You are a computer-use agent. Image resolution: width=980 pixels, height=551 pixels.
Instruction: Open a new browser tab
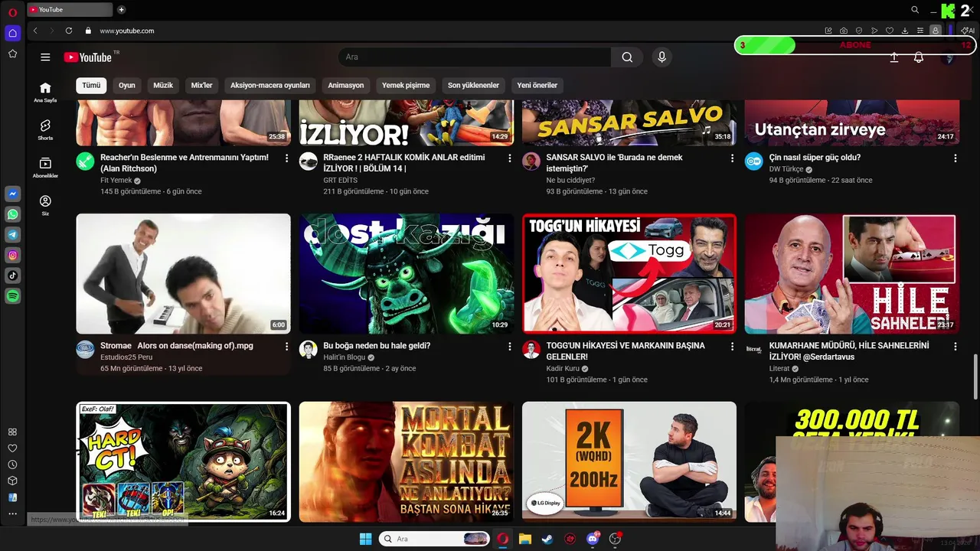pyautogui.click(x=121, y=10)
